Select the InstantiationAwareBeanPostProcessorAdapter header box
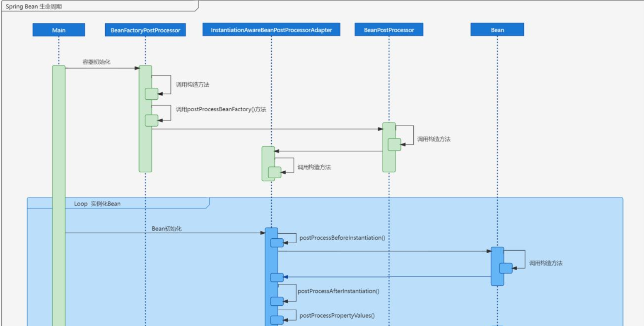Viewport: 644px width, 326px height. [271, 30]
